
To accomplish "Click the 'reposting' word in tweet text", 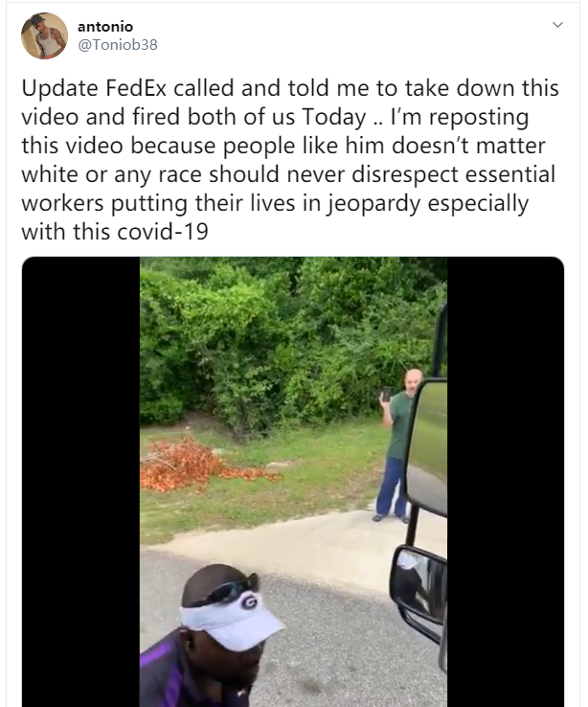I will [479, 118].
